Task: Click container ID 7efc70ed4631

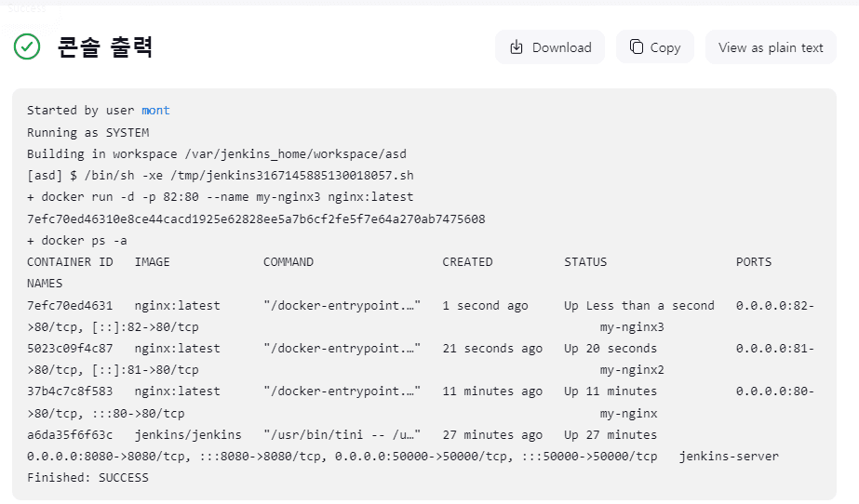Action: pyautogui.click(x=70, y=305)
